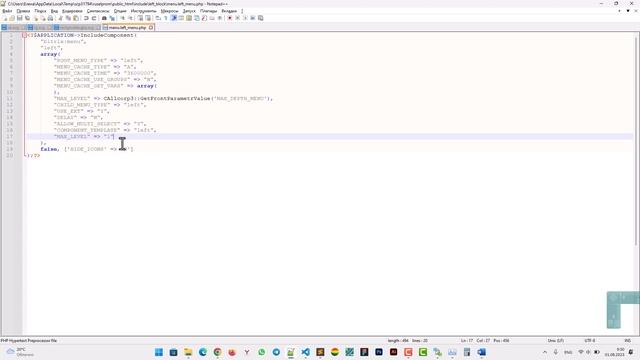Open the Function List panel icon
This screenshot has width=640, height=360.
(x=204, y=18)
